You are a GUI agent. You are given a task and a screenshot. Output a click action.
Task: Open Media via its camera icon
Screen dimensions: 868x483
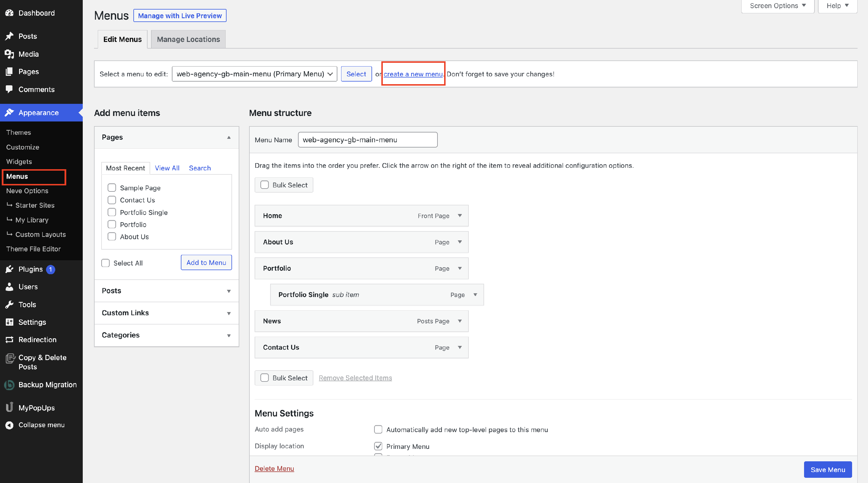pyautogui.click(x=10, y=54)
